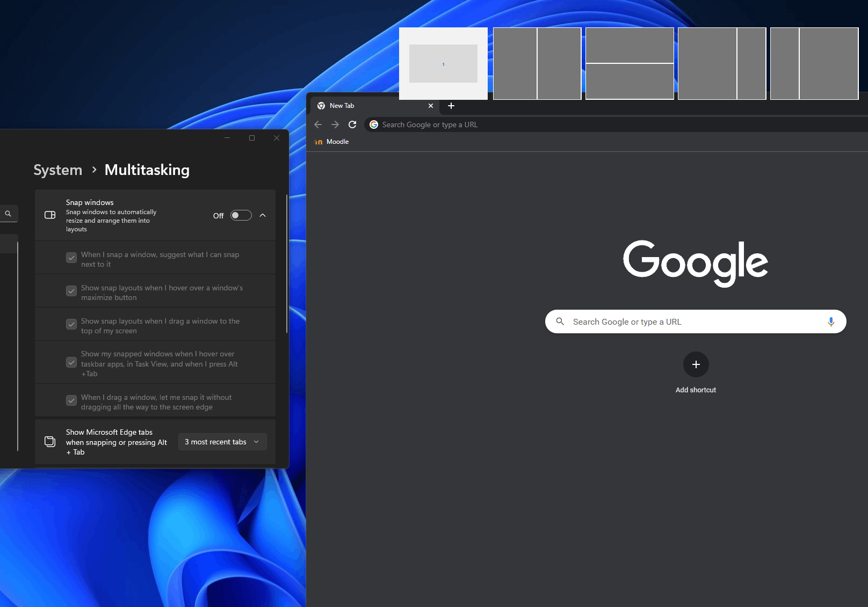Click the Chrome back navigation arrow
Image resolution: width=868 pixels, height=607 pixels.
(x=318, y=124)
